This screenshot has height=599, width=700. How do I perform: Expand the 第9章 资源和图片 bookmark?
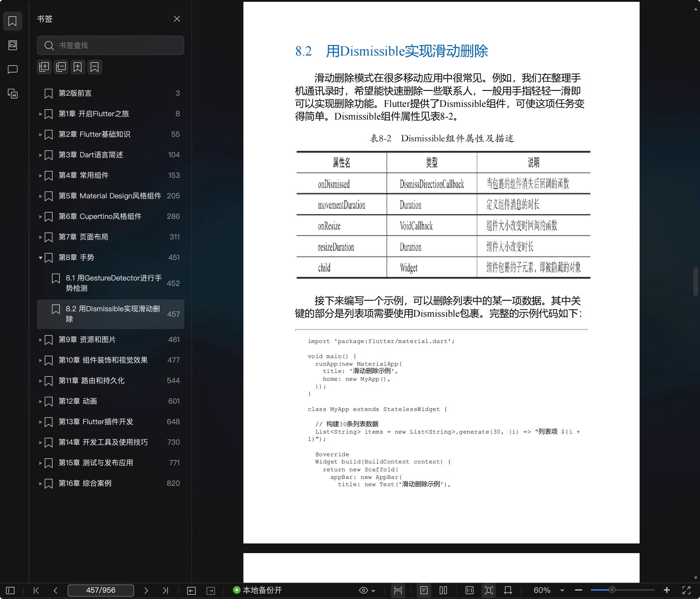(x=40, y=340)
